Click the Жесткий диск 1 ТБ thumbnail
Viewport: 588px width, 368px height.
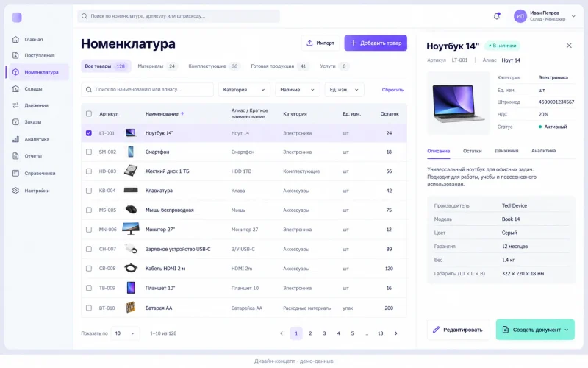(131, 171)
